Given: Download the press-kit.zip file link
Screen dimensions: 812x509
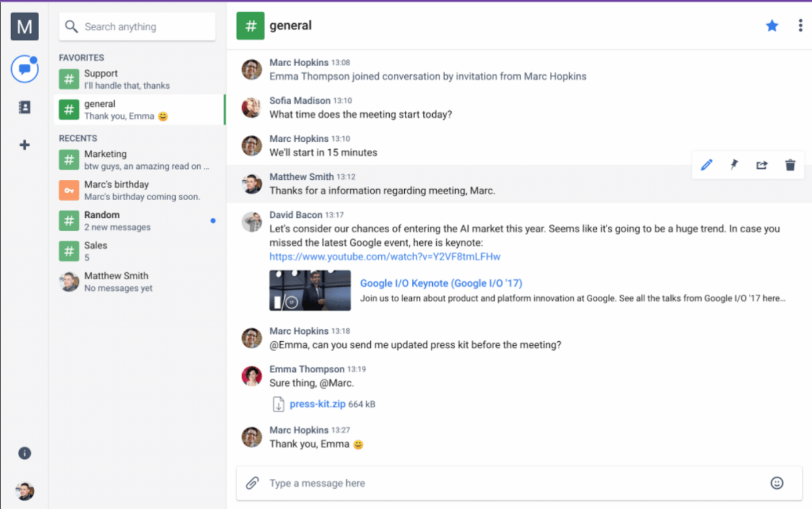Looking at the screenshot, I should click(x=317, y=404).
